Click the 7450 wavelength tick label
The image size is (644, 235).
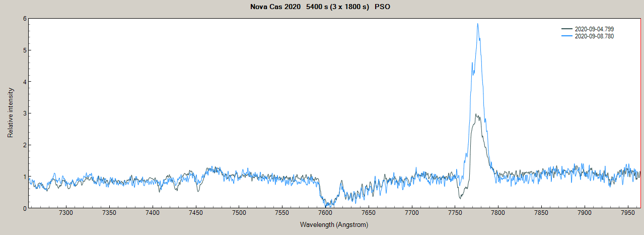click(x=196, y=213)
